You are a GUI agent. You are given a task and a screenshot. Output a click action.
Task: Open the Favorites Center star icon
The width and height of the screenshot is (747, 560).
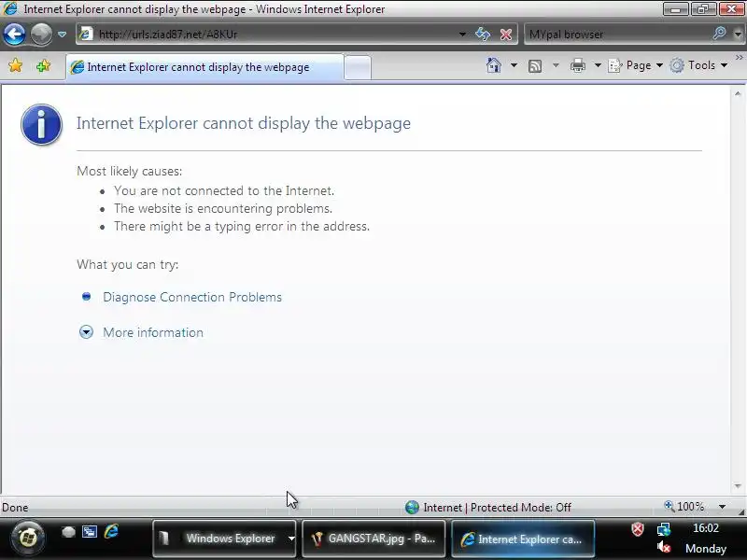click(15, 65)
